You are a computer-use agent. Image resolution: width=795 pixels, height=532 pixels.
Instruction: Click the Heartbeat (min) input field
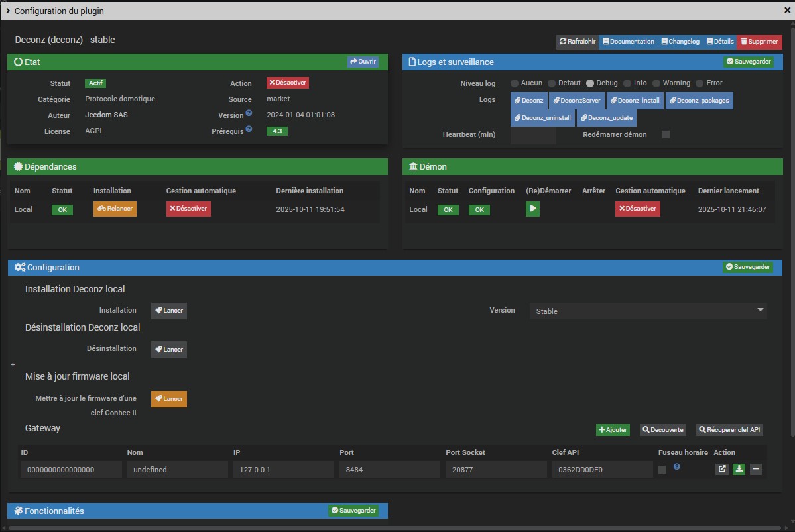point(533,135)
